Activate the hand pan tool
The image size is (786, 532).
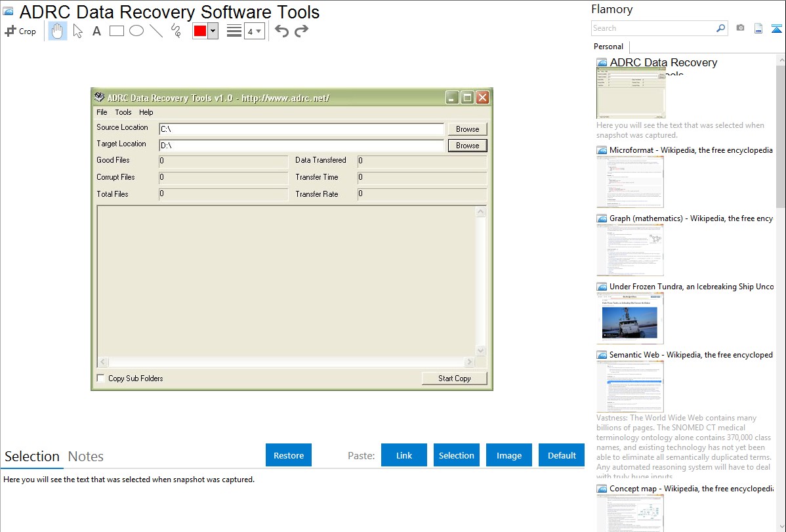pyautogui.click(x=58, y=31)
